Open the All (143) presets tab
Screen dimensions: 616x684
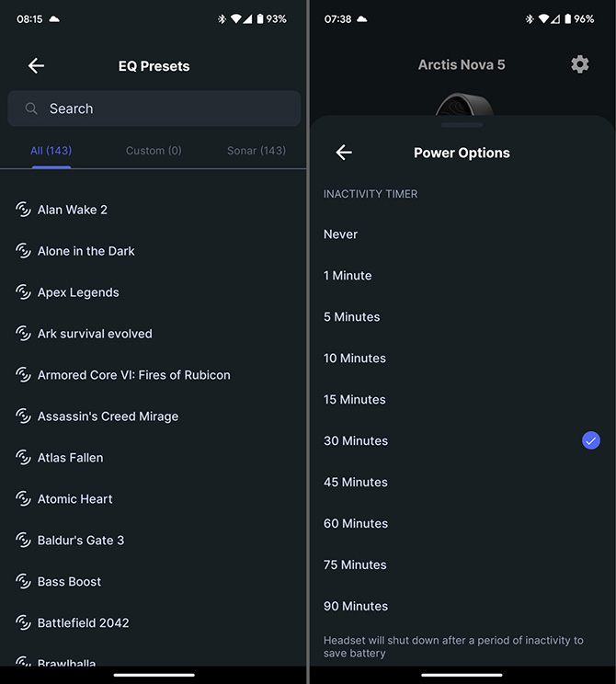[51, 151]
